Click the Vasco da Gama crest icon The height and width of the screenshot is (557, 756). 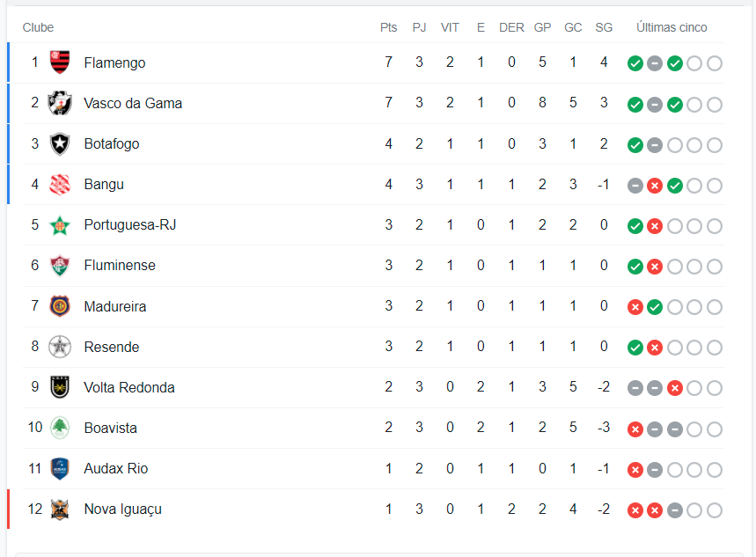pyautogui.click(x=60, y=103)
